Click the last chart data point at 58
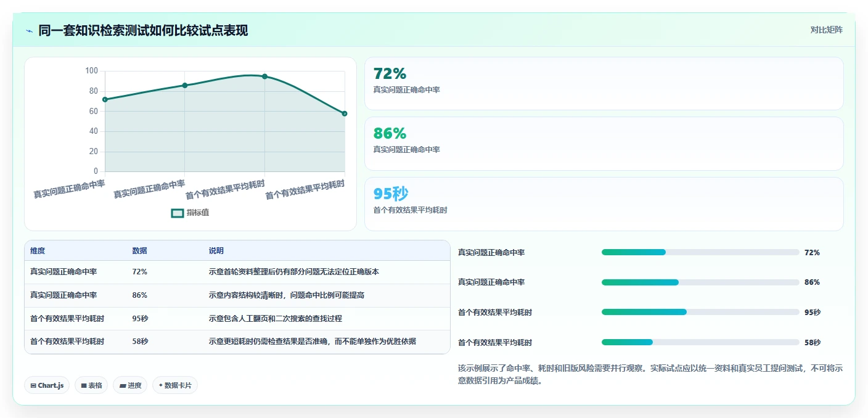 [x=345, y=113]
